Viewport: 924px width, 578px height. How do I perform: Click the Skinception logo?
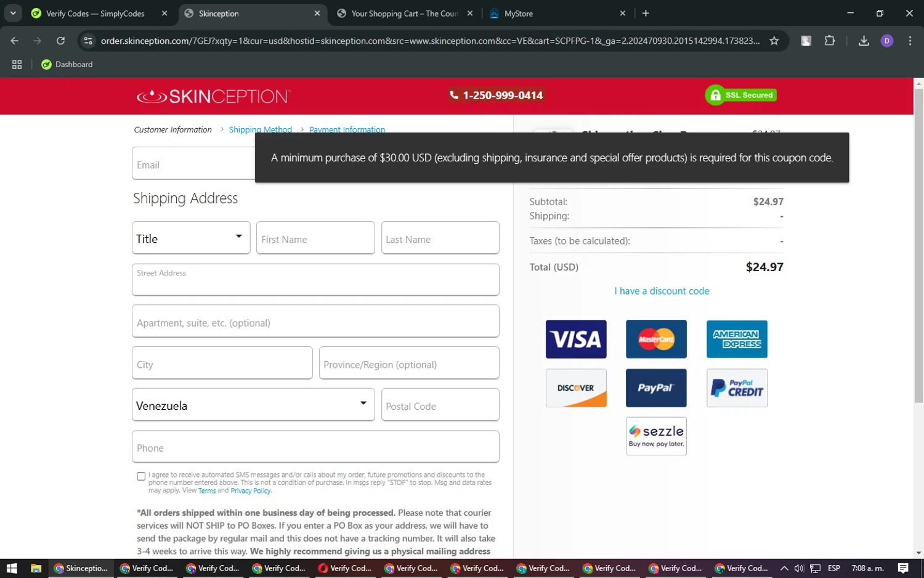pyautogui.click(x=213, y=96)
